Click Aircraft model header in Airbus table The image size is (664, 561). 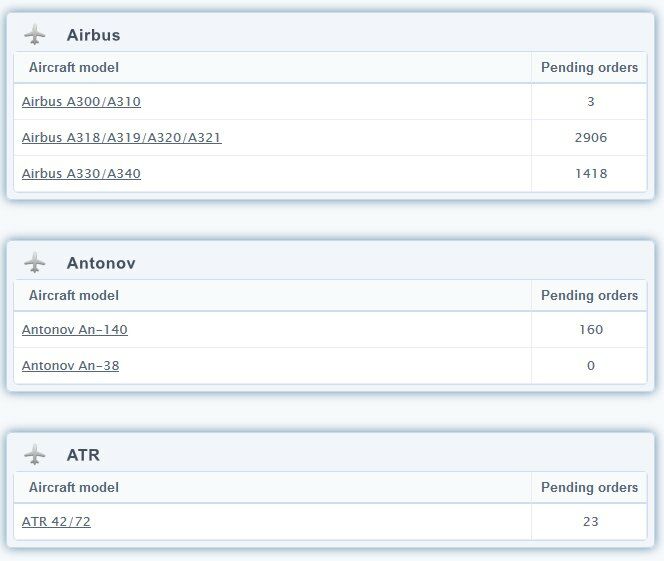pos(74,68)
